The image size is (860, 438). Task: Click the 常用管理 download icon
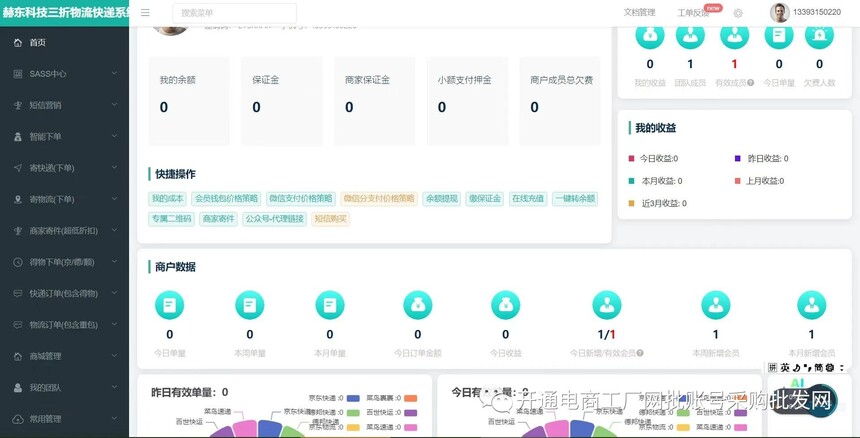pos(18,419)
